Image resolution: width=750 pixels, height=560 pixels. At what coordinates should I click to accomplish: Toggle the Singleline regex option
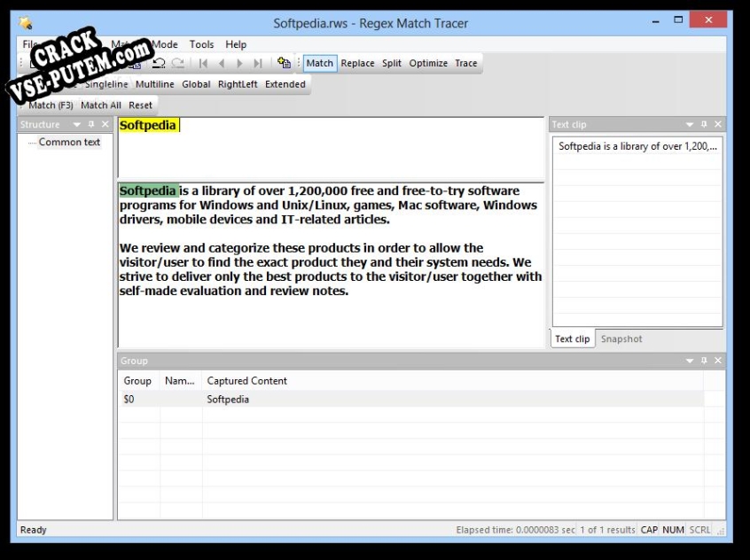(106, 84)
